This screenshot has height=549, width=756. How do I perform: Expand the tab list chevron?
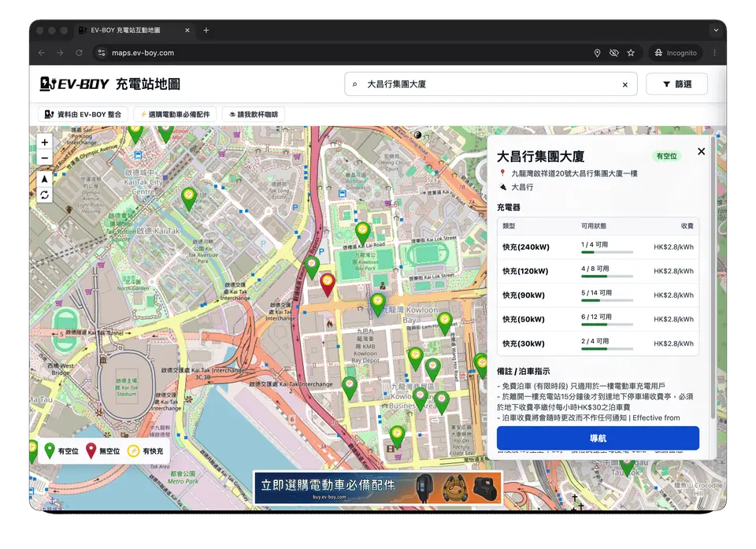pos(716,30)
